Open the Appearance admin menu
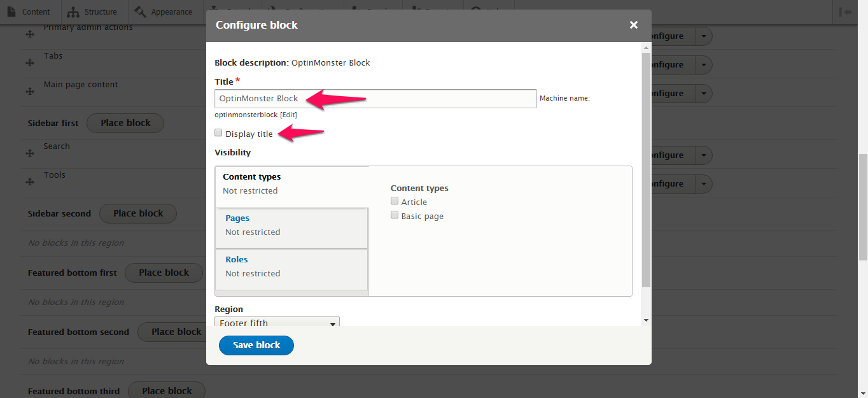This screenshot has height=398, width=868. tap(163, 11)
